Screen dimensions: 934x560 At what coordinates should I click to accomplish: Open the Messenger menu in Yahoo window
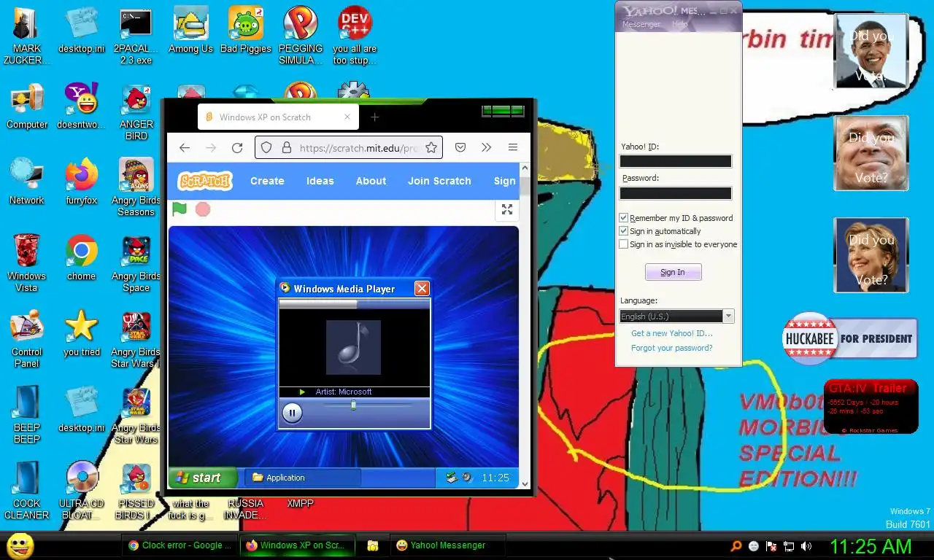pyautogui.click(x=641, y=24)
